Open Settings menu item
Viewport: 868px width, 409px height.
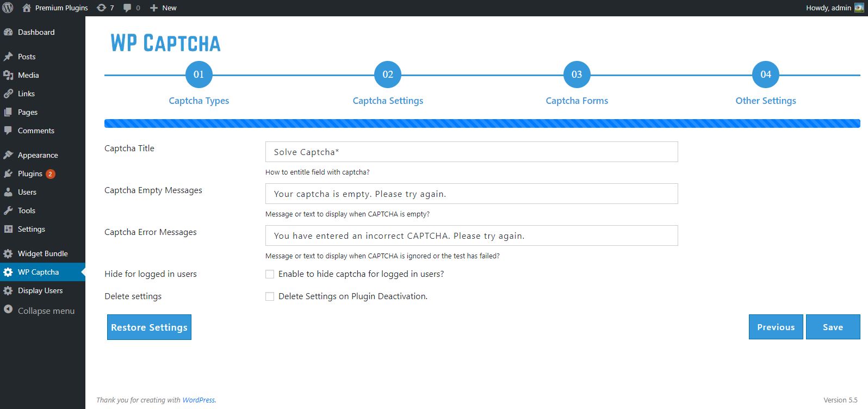pyautogui.click(x=42, y=229)
